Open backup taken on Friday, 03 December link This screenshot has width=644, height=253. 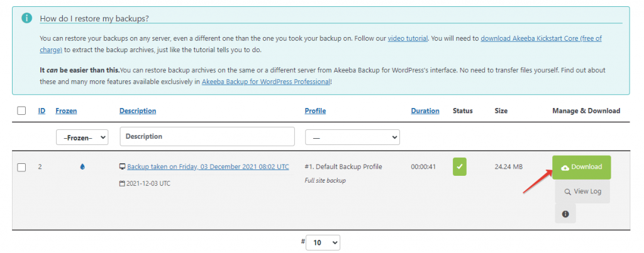point(208,167)
